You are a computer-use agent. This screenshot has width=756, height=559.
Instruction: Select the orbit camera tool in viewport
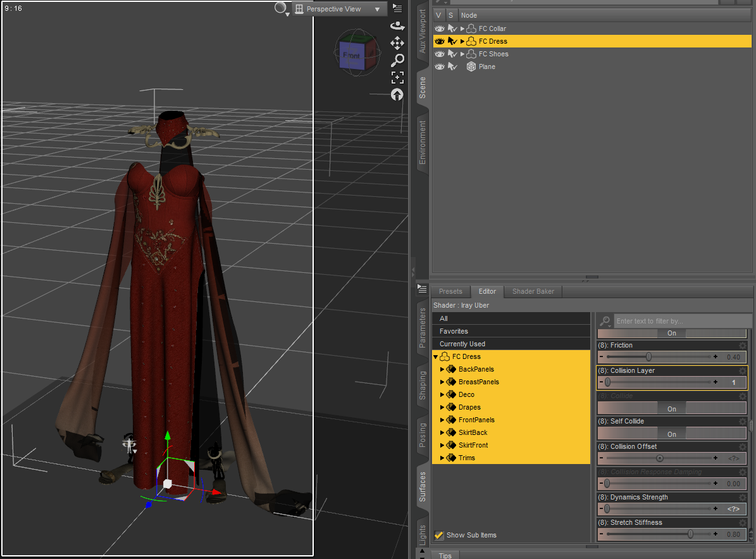[x=397, y=25]
